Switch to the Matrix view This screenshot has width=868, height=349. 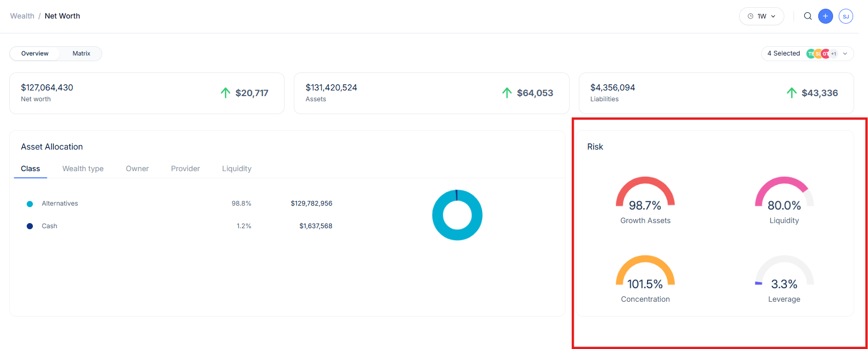click(x=81, y=53)
